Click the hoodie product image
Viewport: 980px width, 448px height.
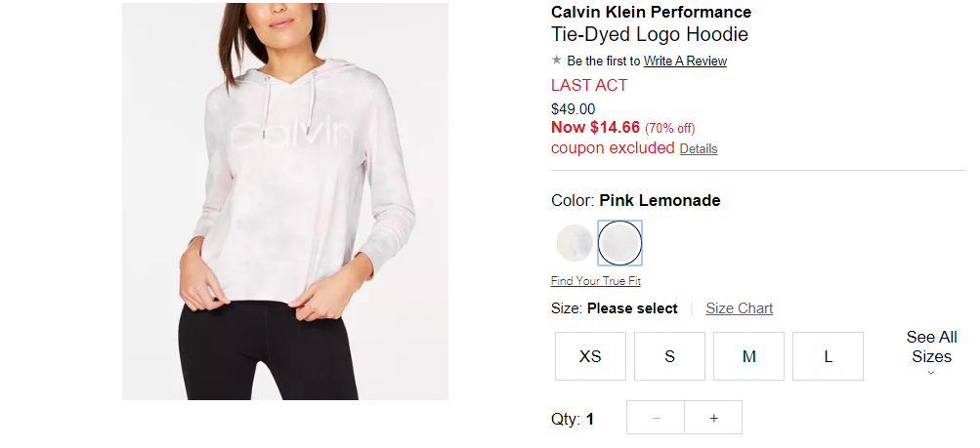(285, 201)
